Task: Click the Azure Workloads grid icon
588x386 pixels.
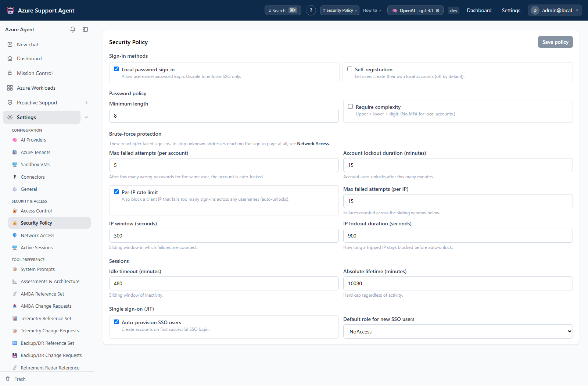Action: click(x=10, y=88)
